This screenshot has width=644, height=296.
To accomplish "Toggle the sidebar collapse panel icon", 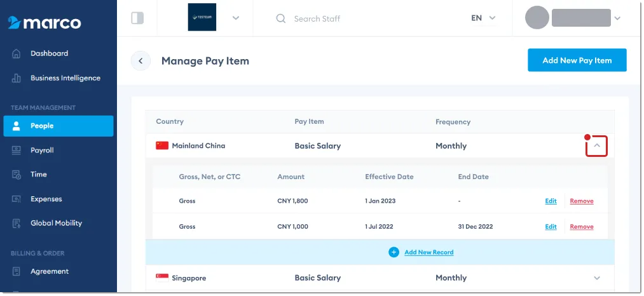I will click(x=137, y=18).
